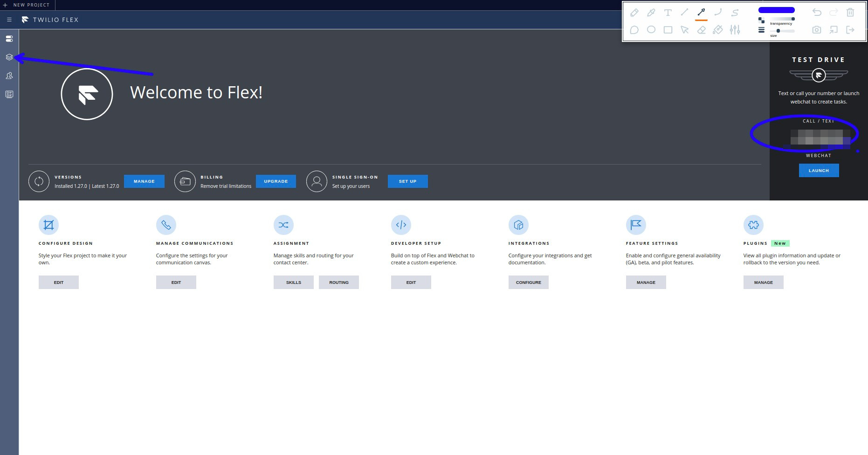
Task: Exit the annotation tool
Action: pos(850,30)
